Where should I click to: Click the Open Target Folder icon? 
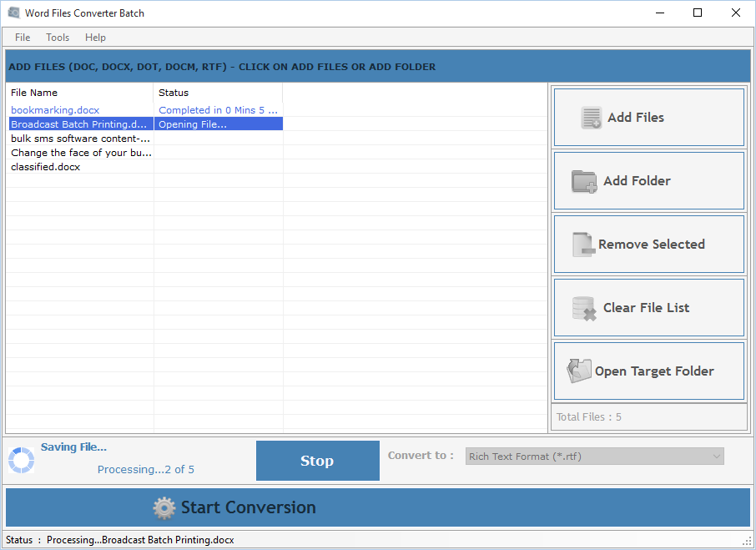[579, 371]
